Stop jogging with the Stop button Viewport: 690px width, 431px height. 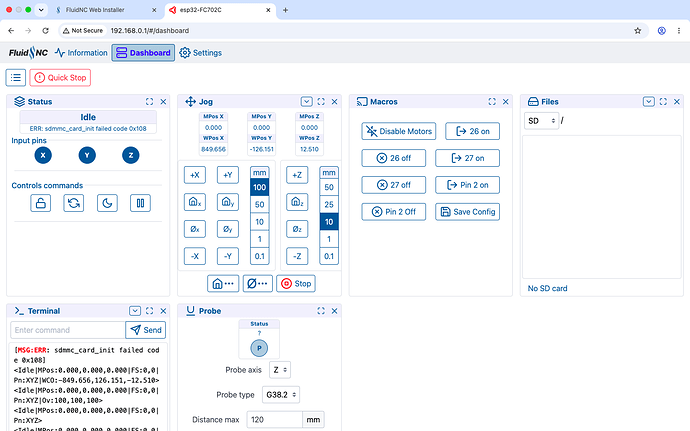296,284
